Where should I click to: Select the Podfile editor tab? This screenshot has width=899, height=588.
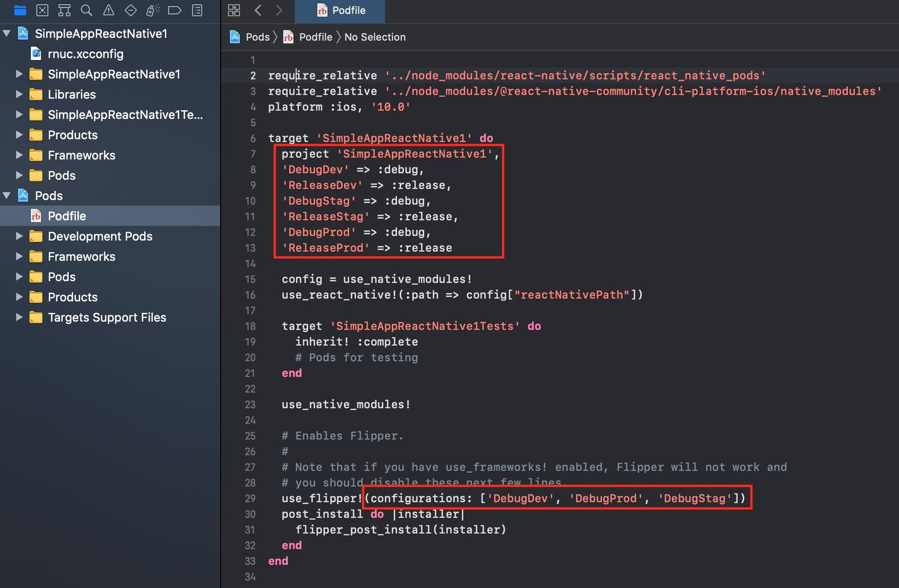[x=340, y=11]
